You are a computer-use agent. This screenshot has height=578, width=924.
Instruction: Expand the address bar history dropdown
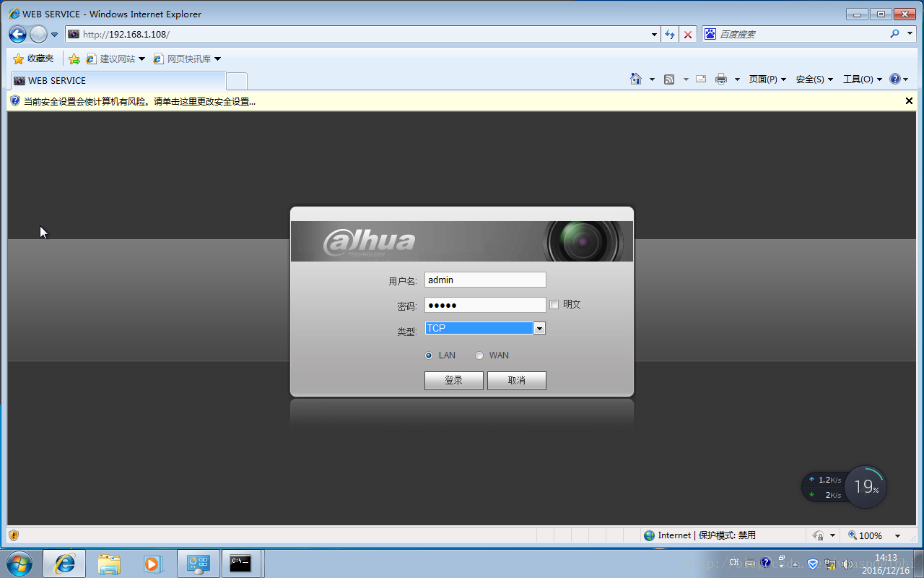tap(654, 34)
